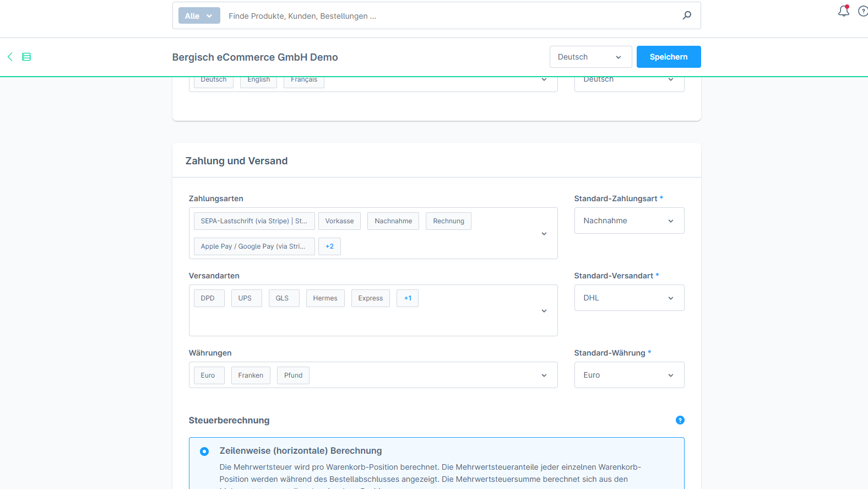Select Zeilenweise (horizontale) Berechnung radio option
This screenshot has height=489, width=868.
(204, 452)
